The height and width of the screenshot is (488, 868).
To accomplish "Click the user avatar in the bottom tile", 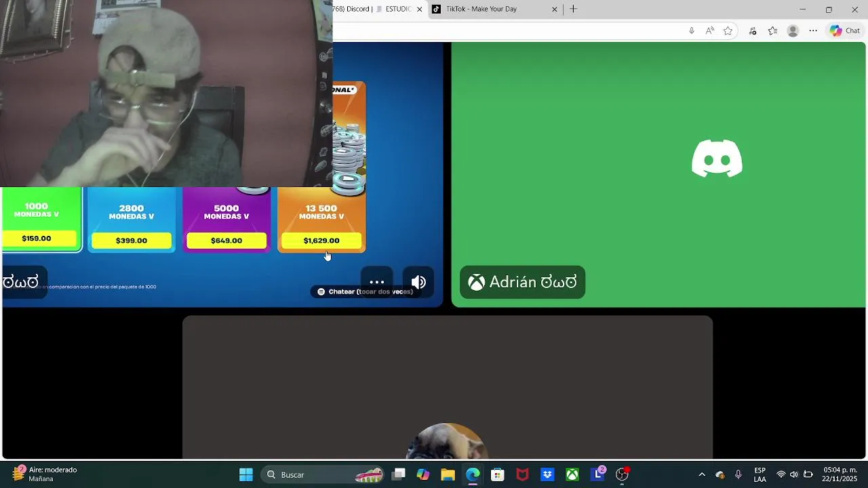I will tap(447, 441).
